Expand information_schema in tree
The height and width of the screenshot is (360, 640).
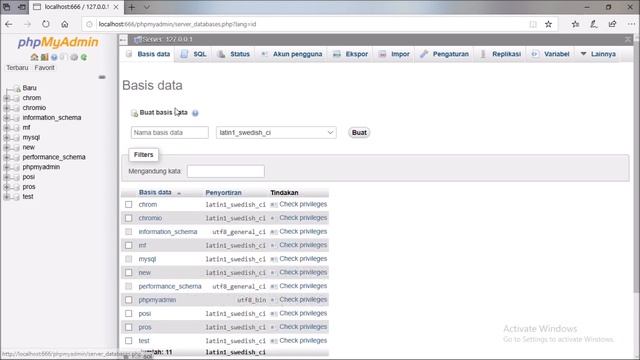click(x=6, y=118)
